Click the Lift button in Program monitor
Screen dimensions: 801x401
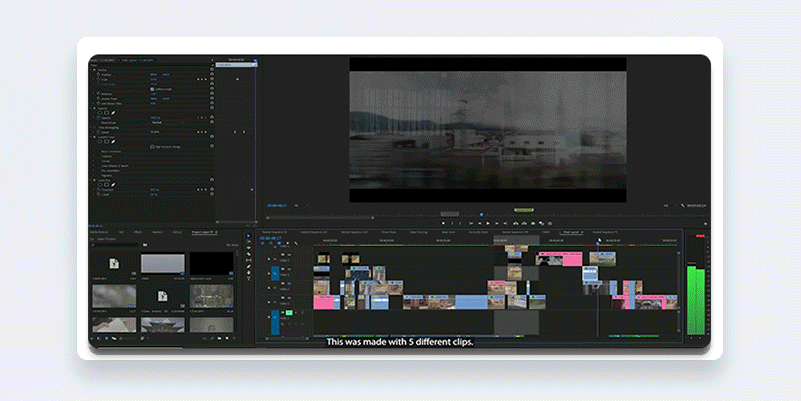[x=515, y=223]
